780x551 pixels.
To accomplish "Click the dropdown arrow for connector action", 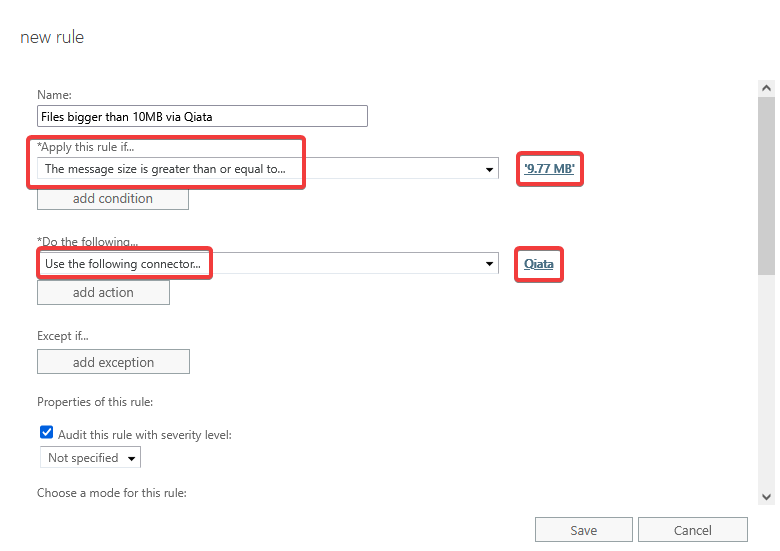I will [489, 264].
